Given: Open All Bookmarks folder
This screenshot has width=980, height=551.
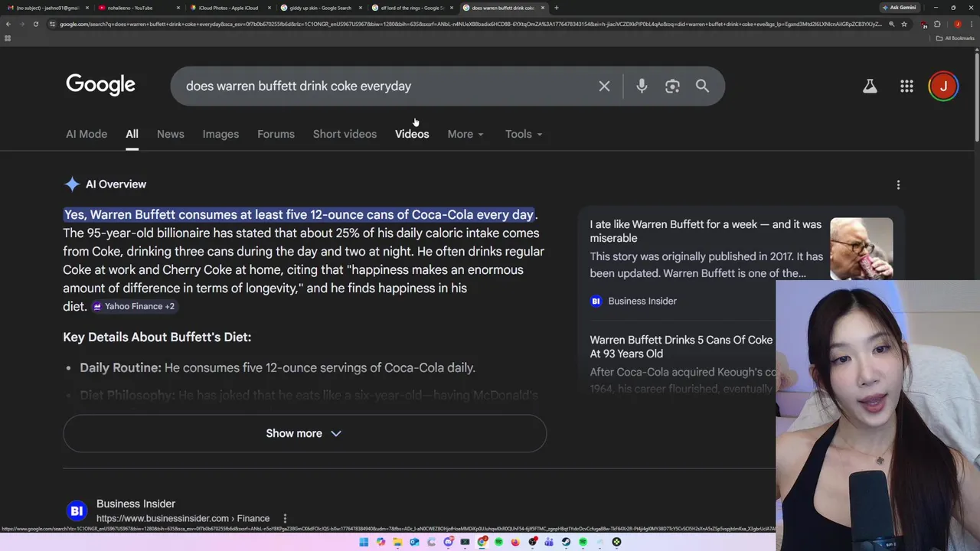Looking at the screenshot, I should coord(955,38).
